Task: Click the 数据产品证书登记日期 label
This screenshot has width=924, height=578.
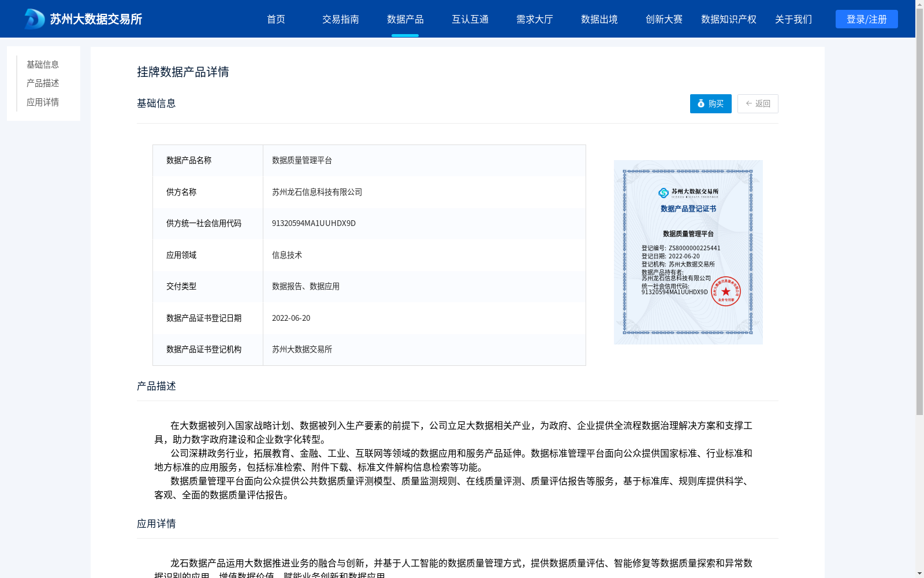Action: [204, 318]
